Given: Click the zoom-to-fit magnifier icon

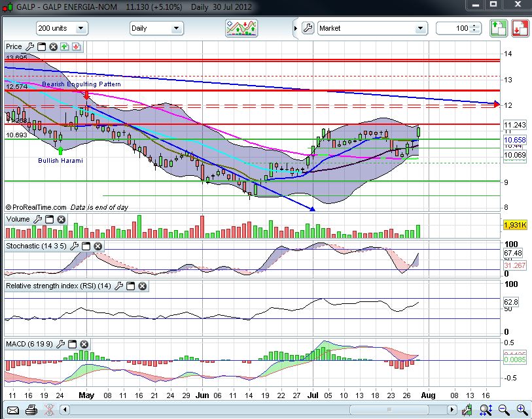Looking at the screenshot, I should (x=486, y=411).
